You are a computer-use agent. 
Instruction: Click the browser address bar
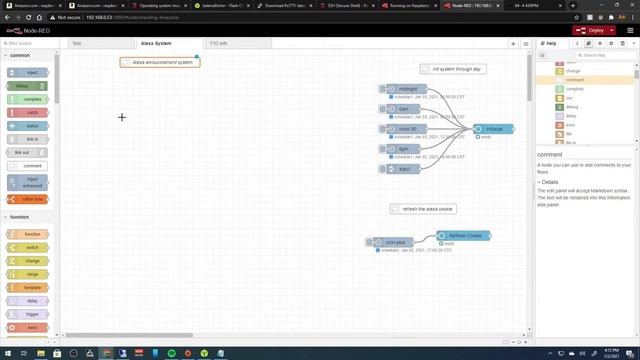pos(310,18)
